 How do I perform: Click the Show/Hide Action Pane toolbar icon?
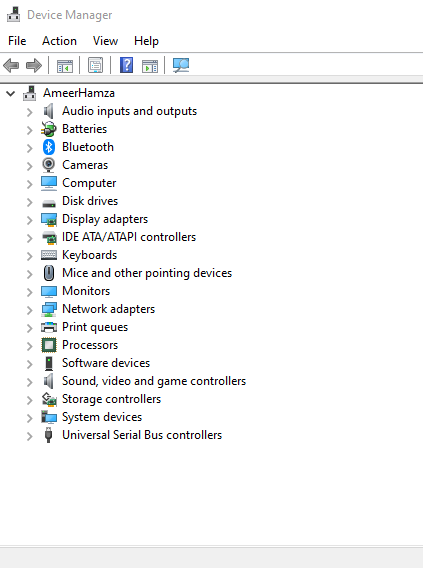[150, 66]
